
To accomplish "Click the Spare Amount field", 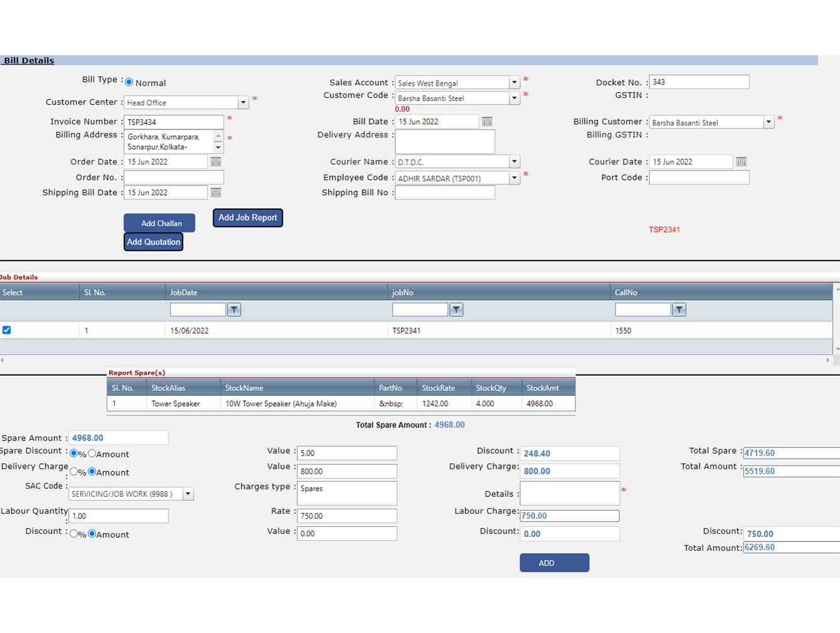I will 119,438.
